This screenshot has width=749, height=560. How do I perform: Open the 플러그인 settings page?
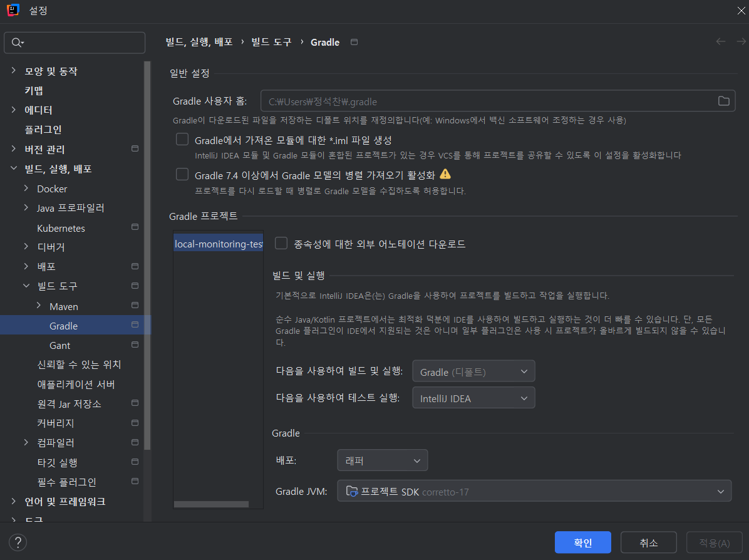point(43,130)
